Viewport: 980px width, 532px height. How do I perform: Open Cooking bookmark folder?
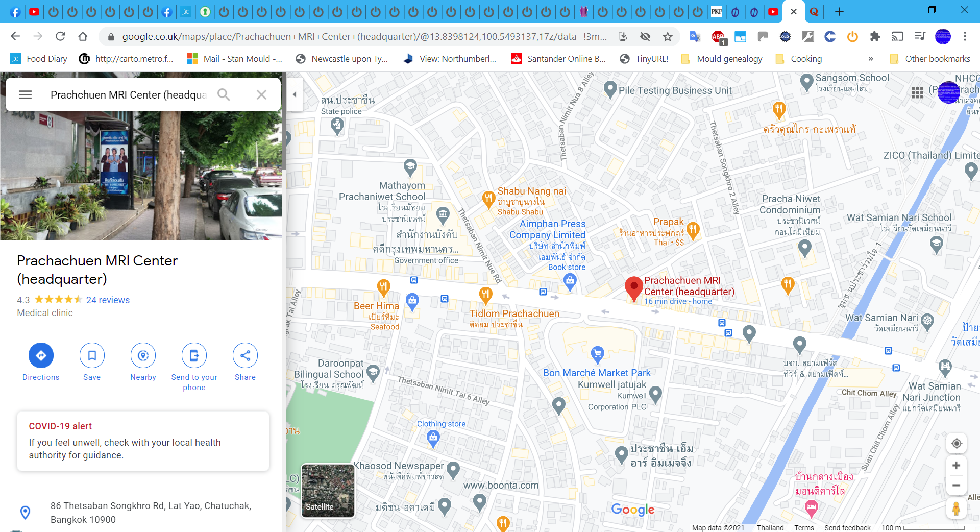coord(798,59)
